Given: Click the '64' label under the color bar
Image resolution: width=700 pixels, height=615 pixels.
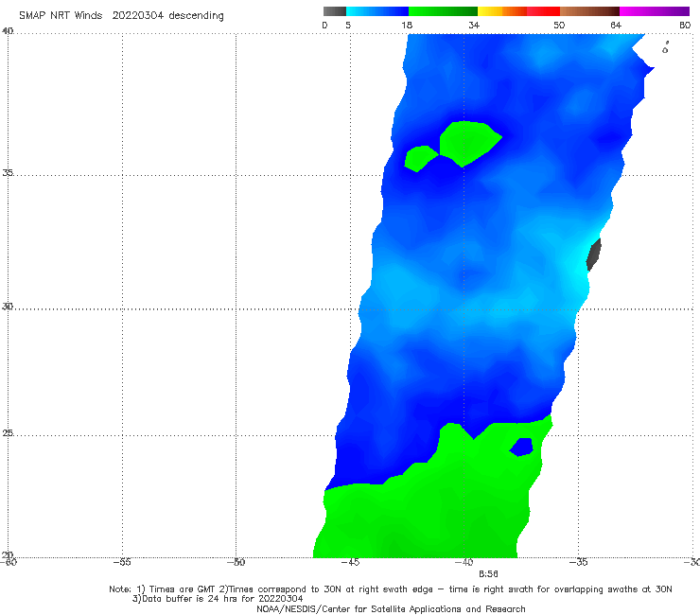Looking at the screenshot, I should click(x=616, y=26).
